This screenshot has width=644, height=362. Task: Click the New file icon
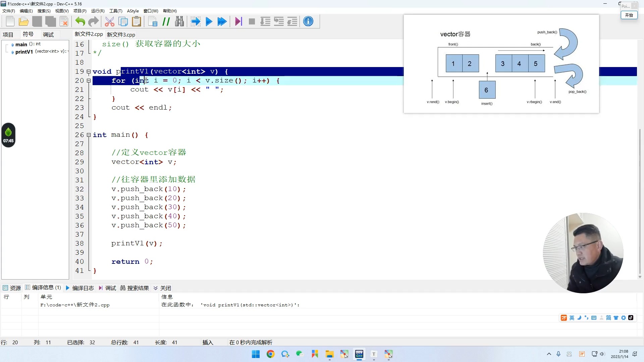[x=10, y=22]
